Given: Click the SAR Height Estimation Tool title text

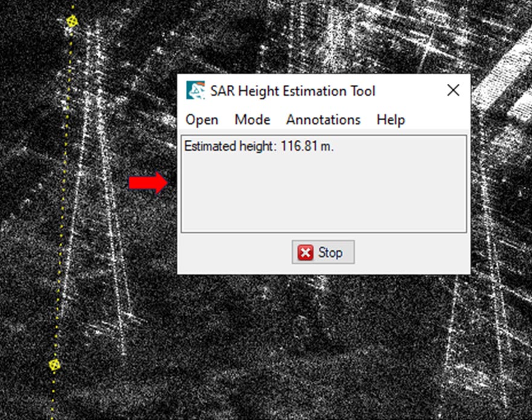Looking at the screenshot, I should coord(292,91).
